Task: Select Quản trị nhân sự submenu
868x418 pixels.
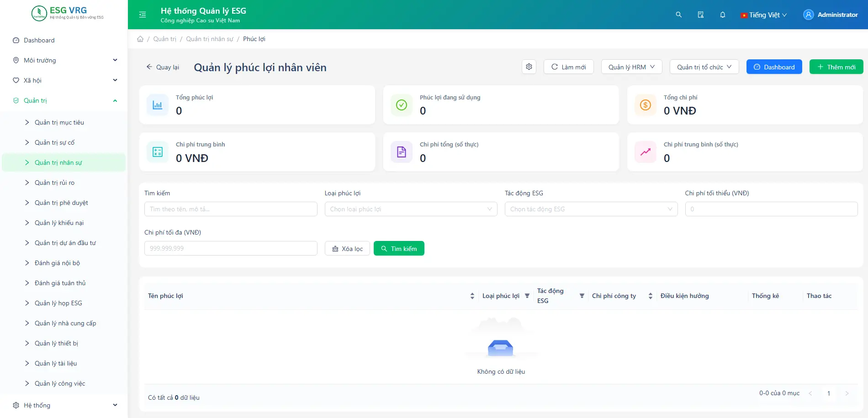Action: [64, 162]
